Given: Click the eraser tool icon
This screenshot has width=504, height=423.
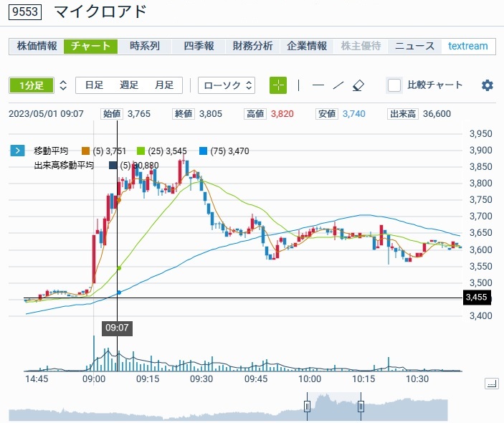Looking at the screenshot, I should 359,85.
